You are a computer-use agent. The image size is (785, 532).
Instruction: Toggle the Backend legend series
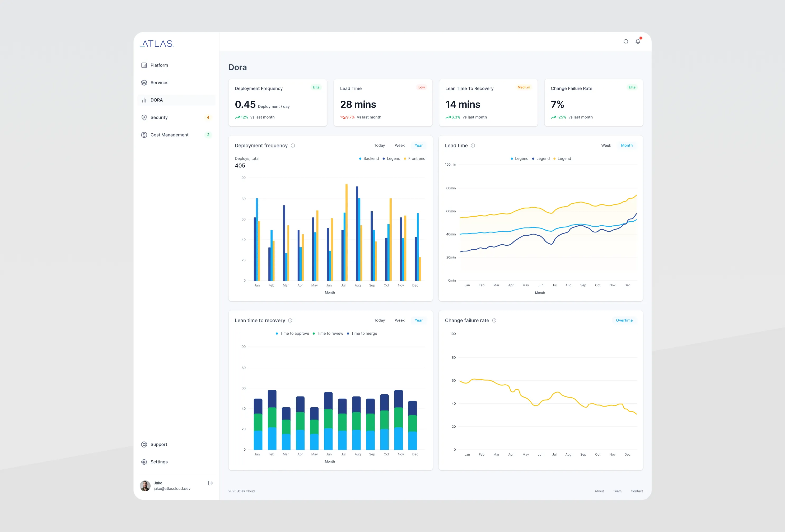pyautogui.click(x=369, y=159)
